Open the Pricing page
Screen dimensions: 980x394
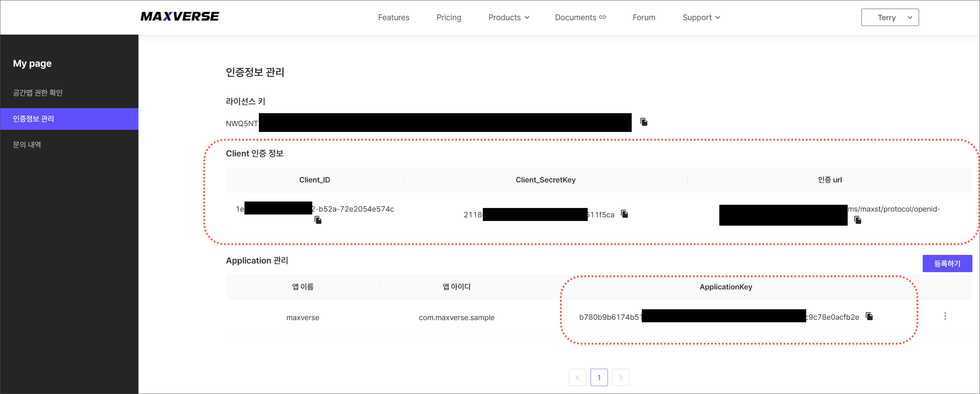pos(449,17)
